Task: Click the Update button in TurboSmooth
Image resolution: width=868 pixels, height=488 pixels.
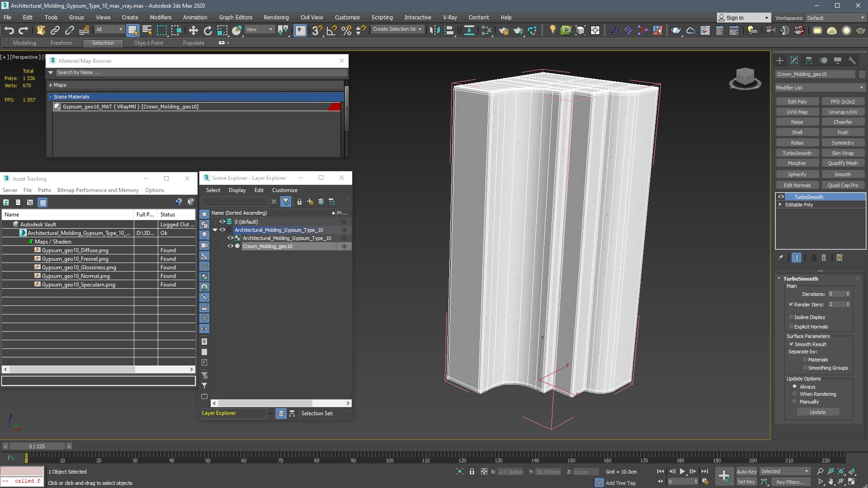Action: click(x=817, y=412)
